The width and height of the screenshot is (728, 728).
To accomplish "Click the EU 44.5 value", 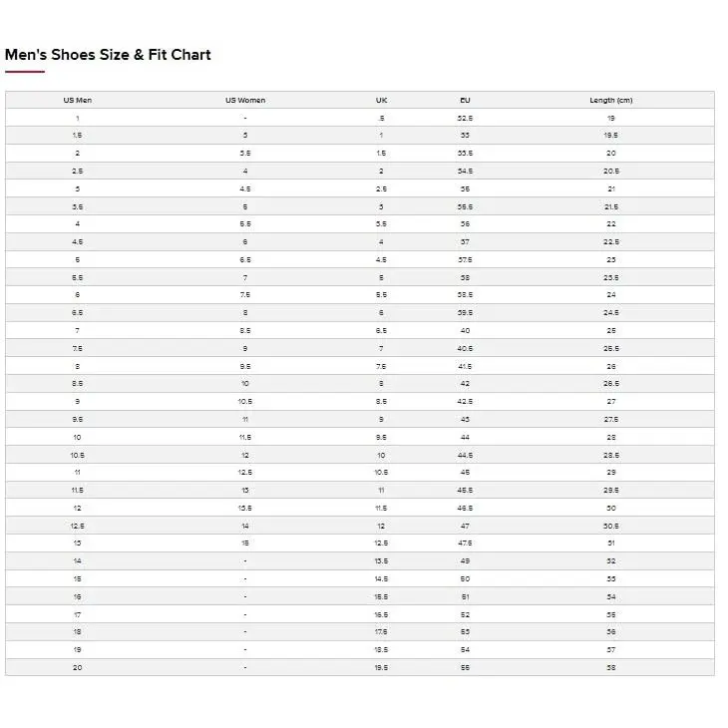I will click(465, 456).
